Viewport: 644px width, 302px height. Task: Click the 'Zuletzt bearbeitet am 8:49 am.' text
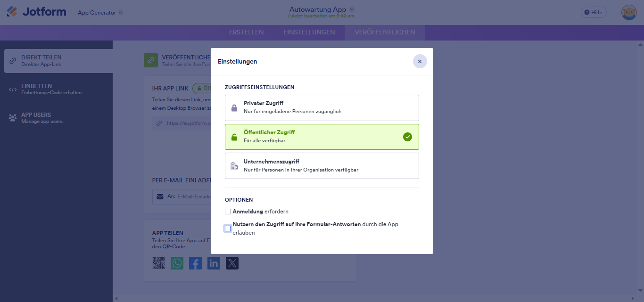click(x=322, y=16)
